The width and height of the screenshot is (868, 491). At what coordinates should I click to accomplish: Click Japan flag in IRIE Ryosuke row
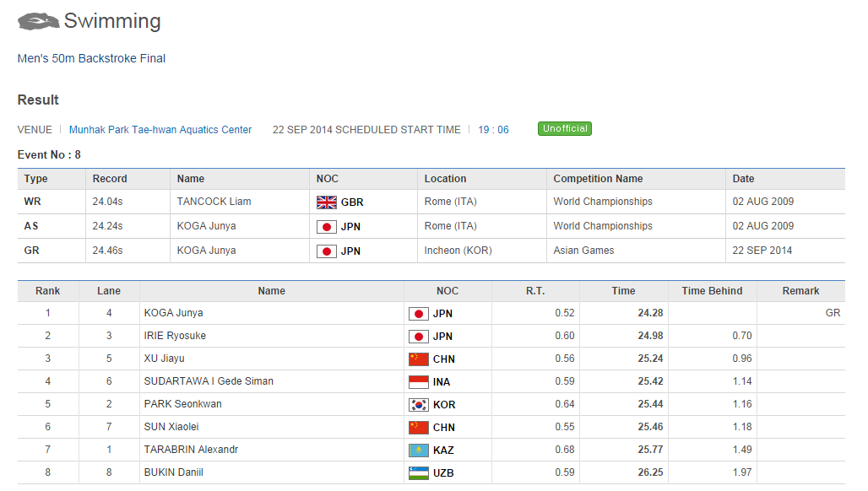pyautogui.click(x=418, y=337)
